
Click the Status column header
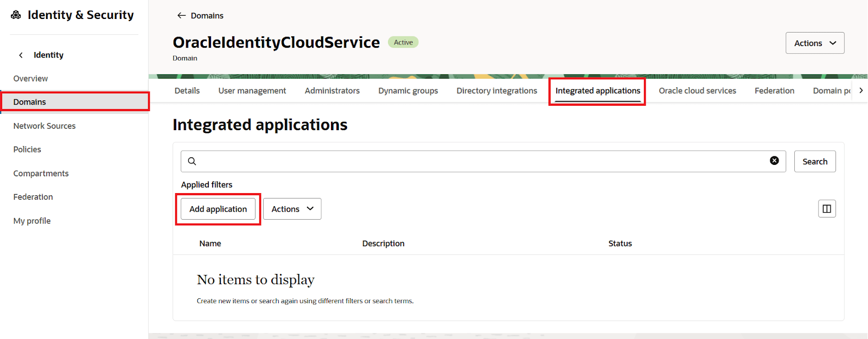[620, 244]
